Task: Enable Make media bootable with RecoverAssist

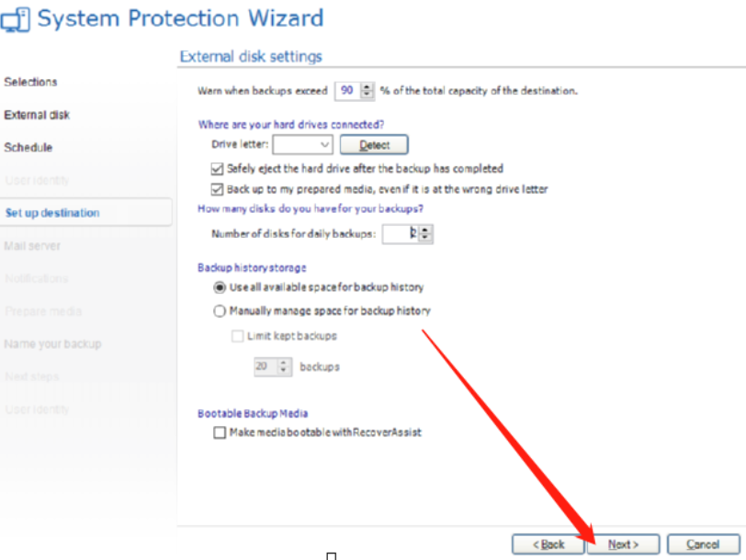Action: click(220, 432)
